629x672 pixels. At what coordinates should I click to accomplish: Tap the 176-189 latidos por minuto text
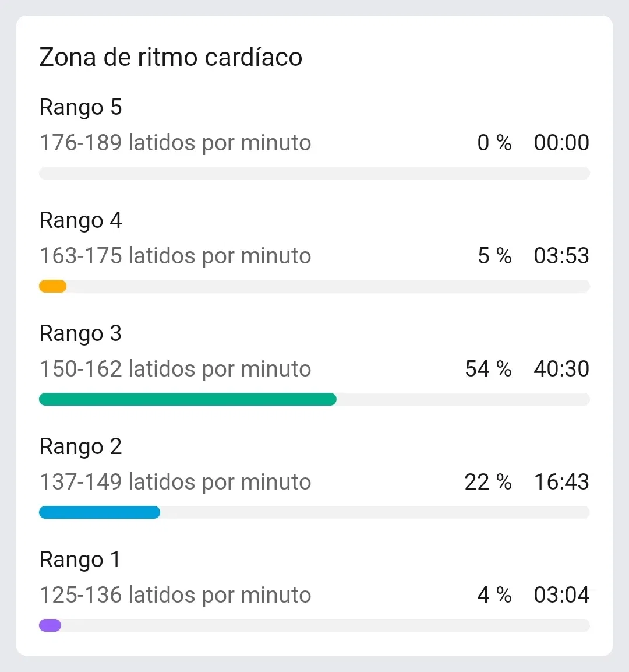click(x=175, y=143)
